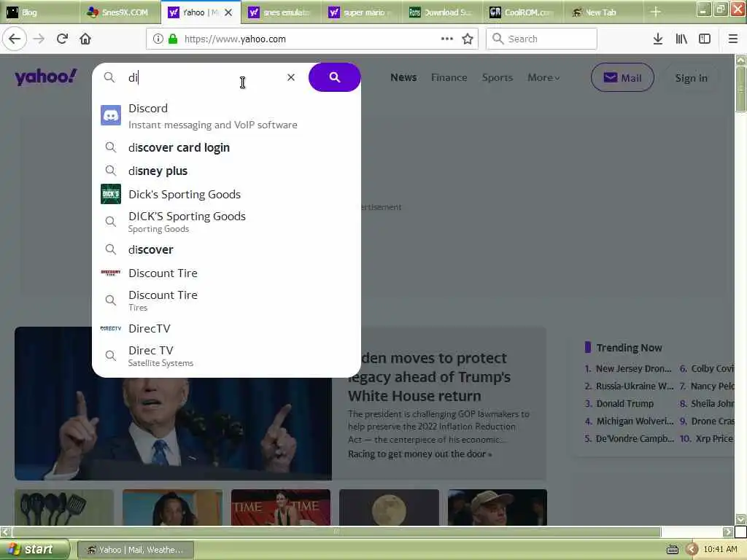Open the kitchen utensils story thumbnail
The height and width of the screenshot is (560, 747).
coord(64,507)
